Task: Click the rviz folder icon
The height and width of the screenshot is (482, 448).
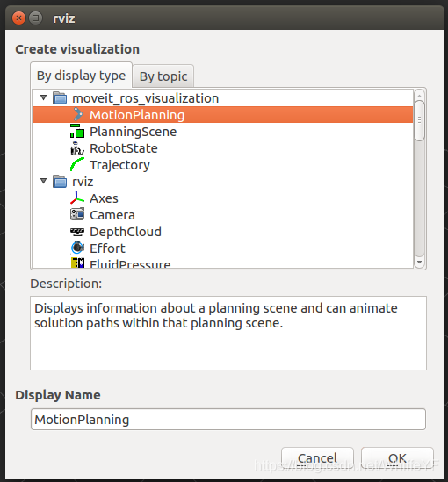Action: point(60,182)
